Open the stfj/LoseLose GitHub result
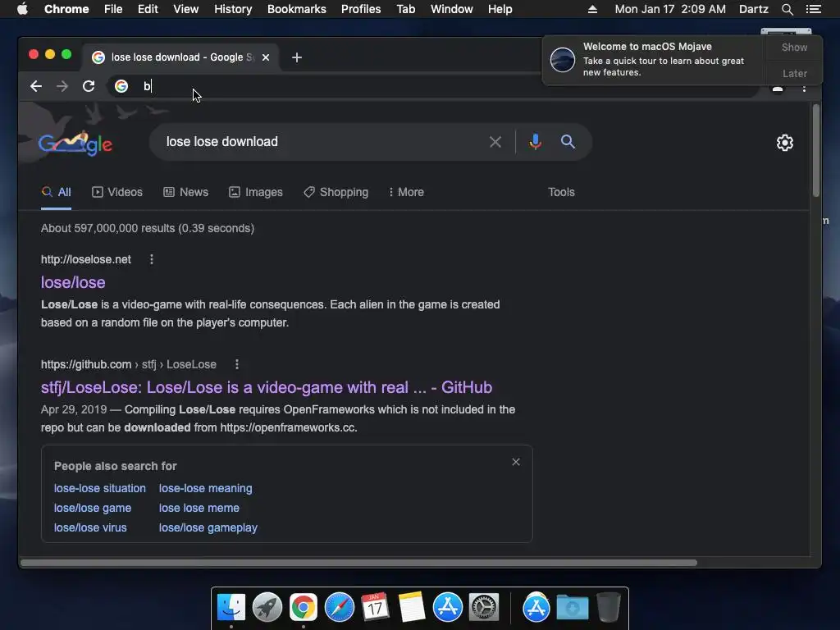 (267, 387)
